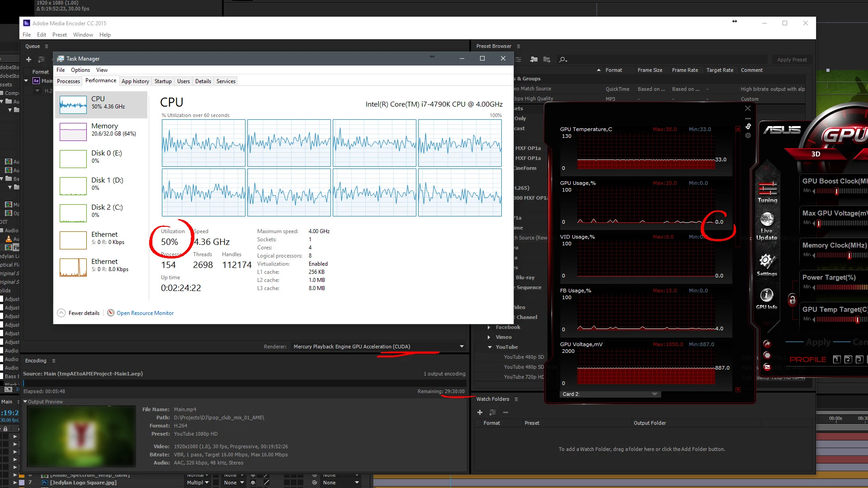Viewport: 868px width, 488px height.
Task: Click Export Presets folder icon
Action: pos(547,60)
